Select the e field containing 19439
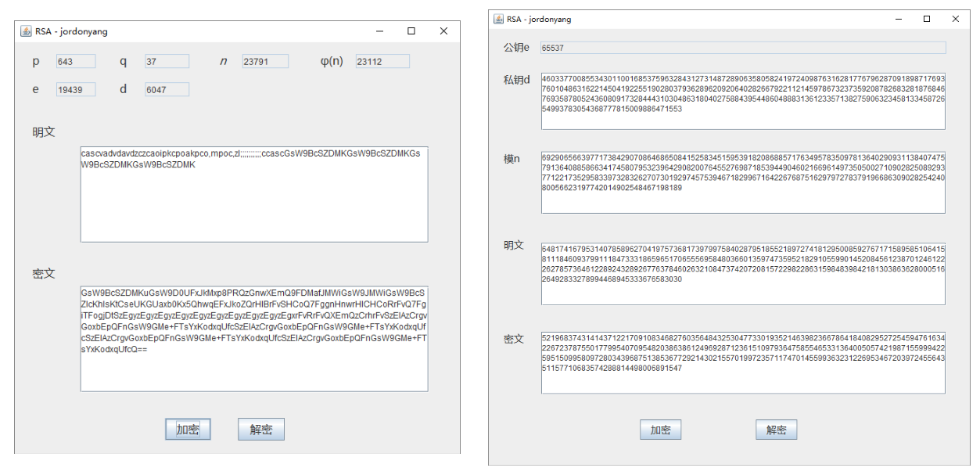The width and height of the screenshot is (980, 475). 76,89
